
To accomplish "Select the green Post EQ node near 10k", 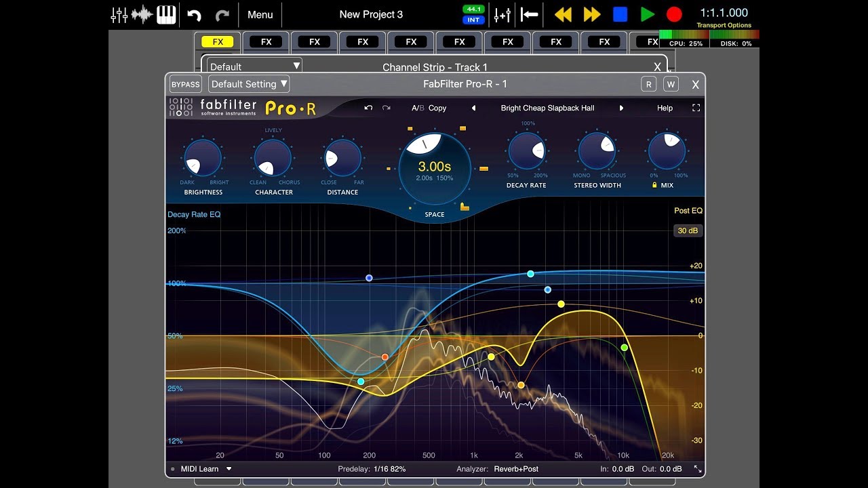I will tap(625, 348).
